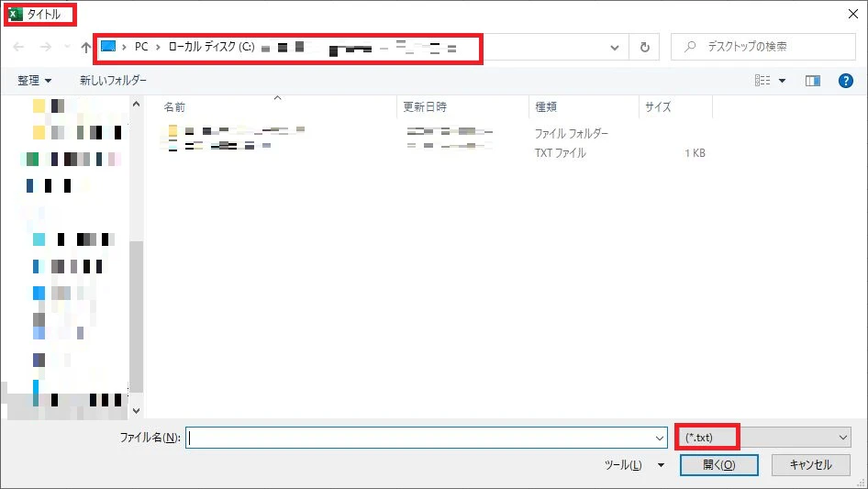Sort by 更新日時 column header
This screenshot has height=489, width=868.
click(425, 106)
